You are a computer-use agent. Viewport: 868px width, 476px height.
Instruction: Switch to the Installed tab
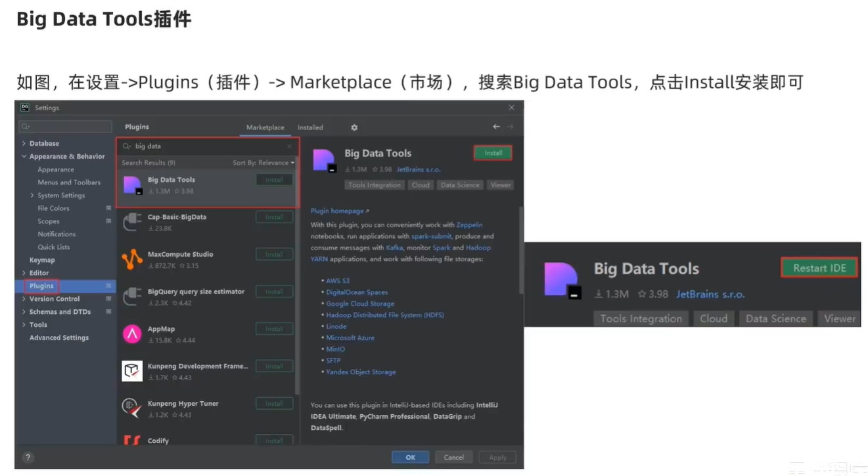coord(310,127)
